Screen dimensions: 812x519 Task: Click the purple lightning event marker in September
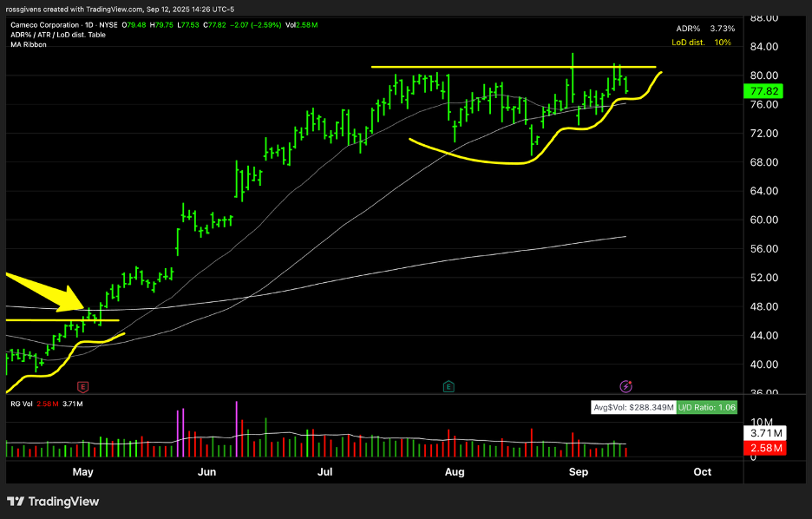pos(625,385)
